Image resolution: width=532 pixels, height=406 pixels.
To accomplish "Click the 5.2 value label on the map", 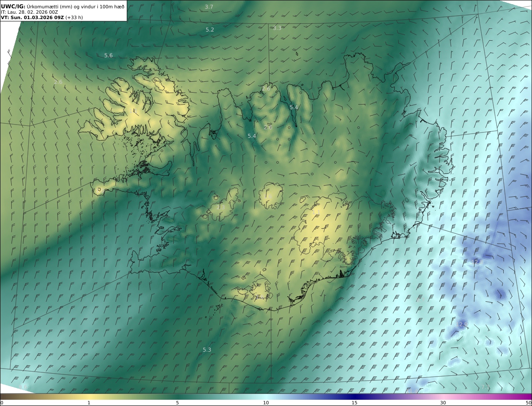I will [x=210, y=29].
